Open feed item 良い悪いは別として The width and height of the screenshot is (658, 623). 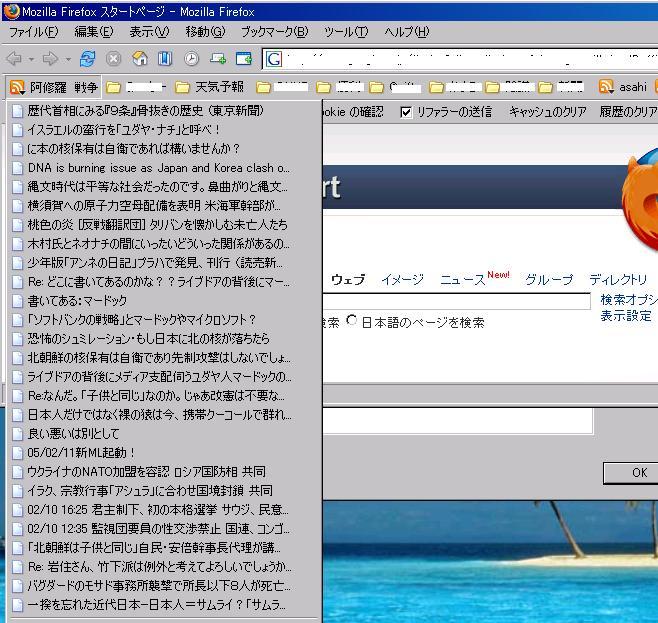tap(164, 434)
